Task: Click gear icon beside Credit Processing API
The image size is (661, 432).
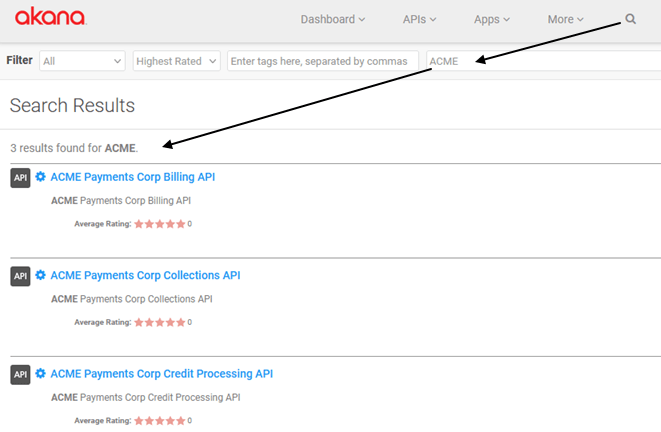Action: click(x=40, y=373)
